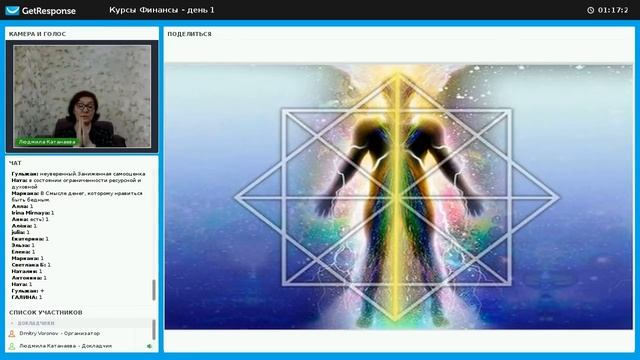The width and height of the screenshot is (640, 360).
Task: Click the participants list scrollbar
Action: 154,329
